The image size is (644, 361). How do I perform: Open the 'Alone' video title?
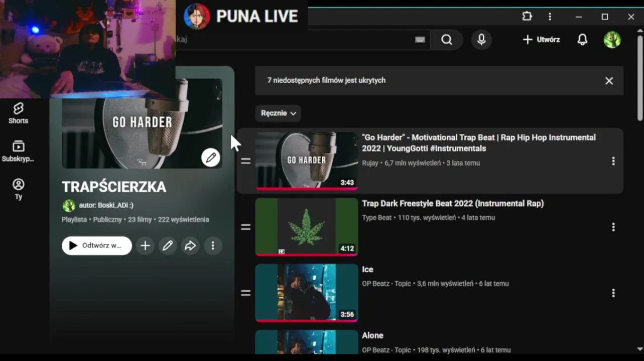point(372,335)
